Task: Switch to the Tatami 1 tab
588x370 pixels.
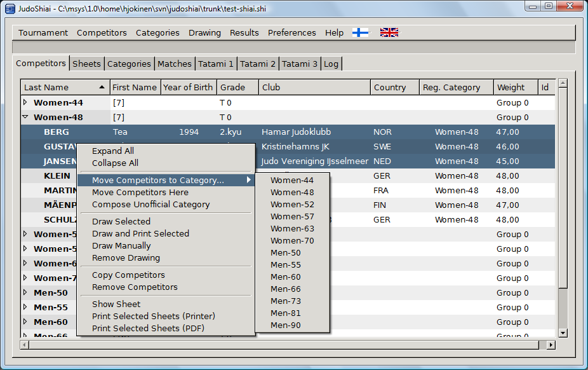Action: [216, 64]
